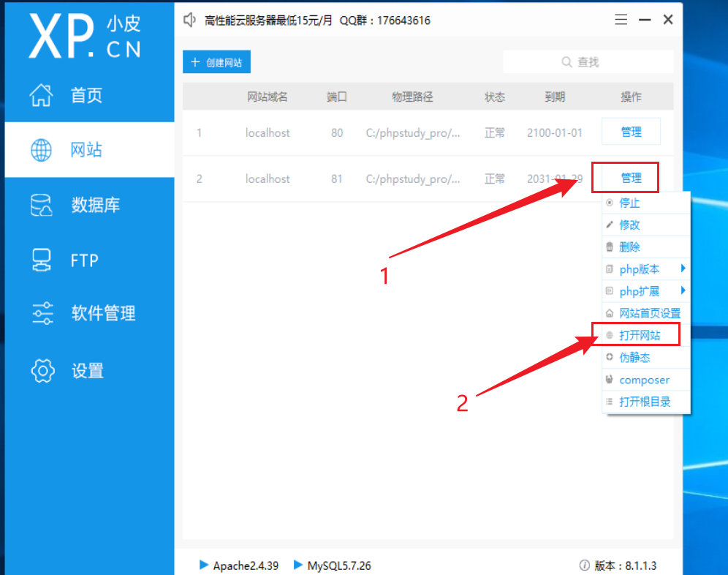This screenshot has width=728, height=575.
Task: Choose composer menu entry
Action: click(x=646, y=380)
